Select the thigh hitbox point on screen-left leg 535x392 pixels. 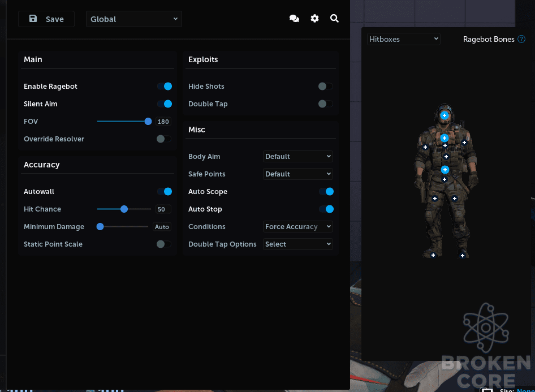pyautogui.click(x=435, y=199)
